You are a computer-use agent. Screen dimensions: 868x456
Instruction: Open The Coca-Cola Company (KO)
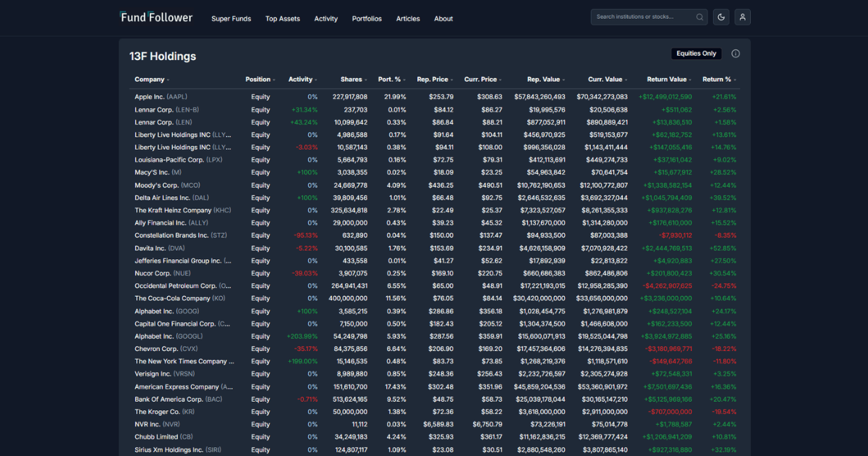pyautogui.click(x=180, y=298)
